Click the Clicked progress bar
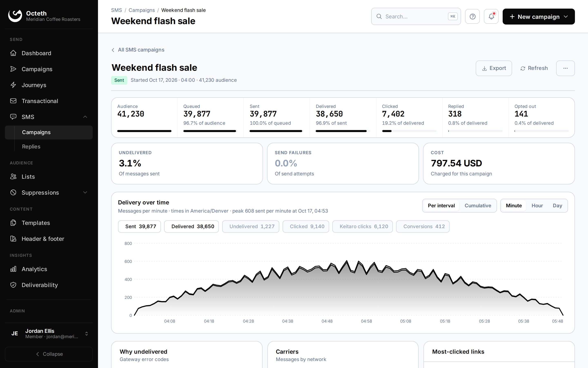 pyautogui.click(x=409, y=131)
